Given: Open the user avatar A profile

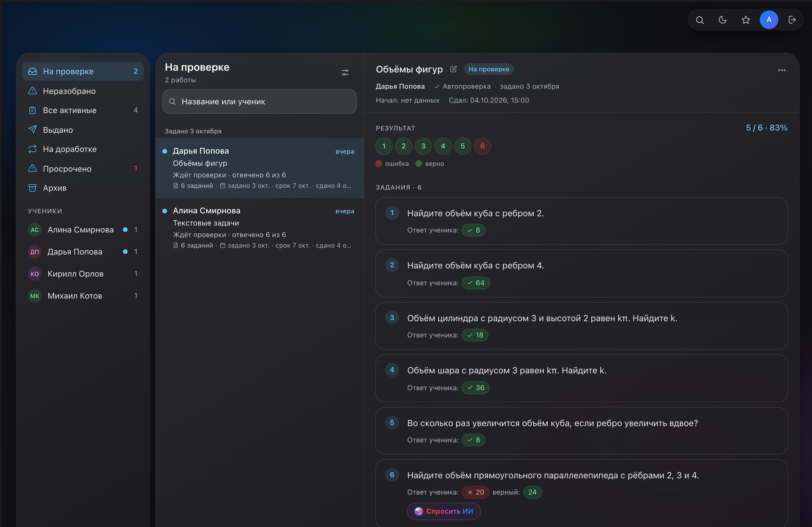Looking at the screenshot, I should click(x=769, y=20).
